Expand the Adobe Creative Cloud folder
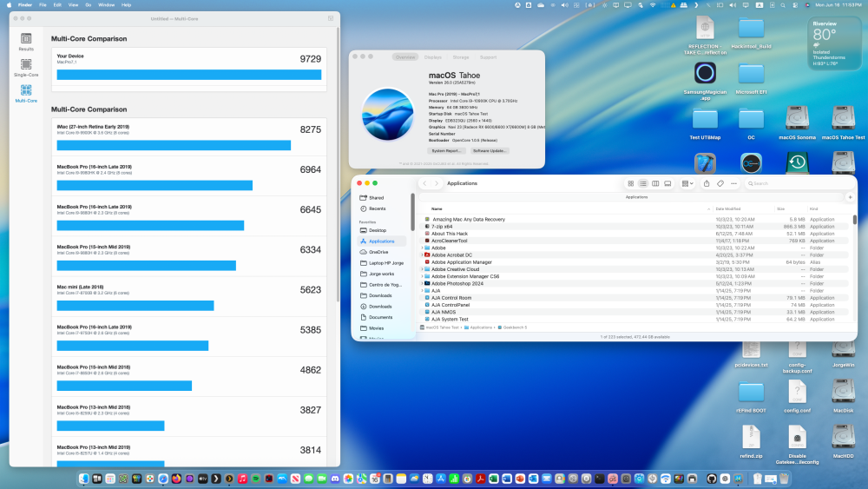Viewport: 868px width, 489px height. (x=423, y=269)
